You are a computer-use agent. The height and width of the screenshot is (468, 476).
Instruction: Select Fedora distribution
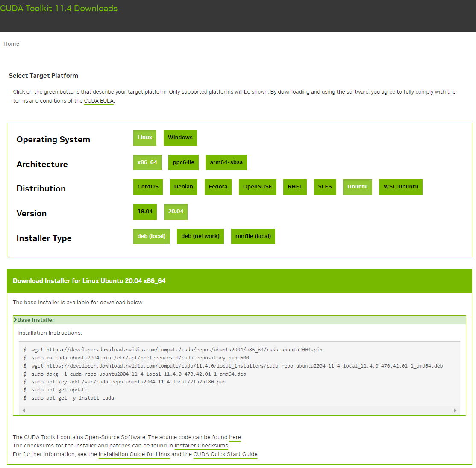coord(218,187)
